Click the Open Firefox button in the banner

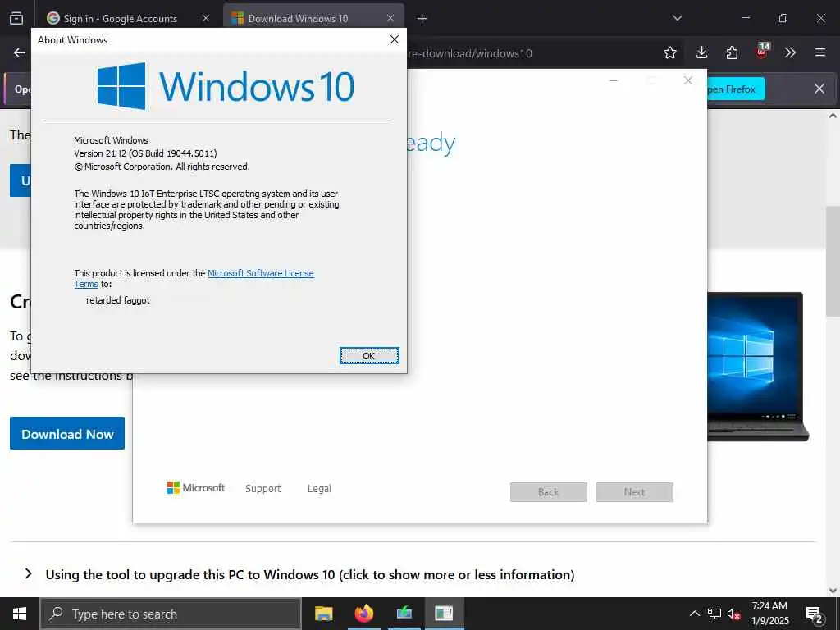point(736,89)
